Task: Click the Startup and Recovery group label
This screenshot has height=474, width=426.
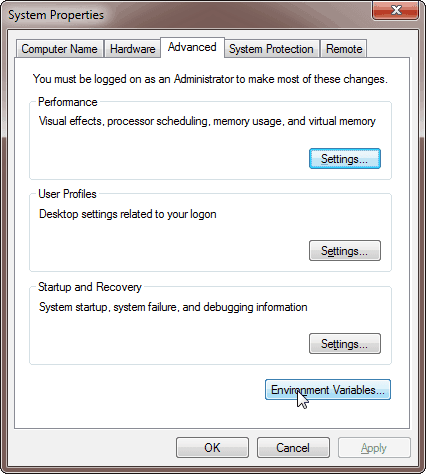Action: [x=90, y=287]
